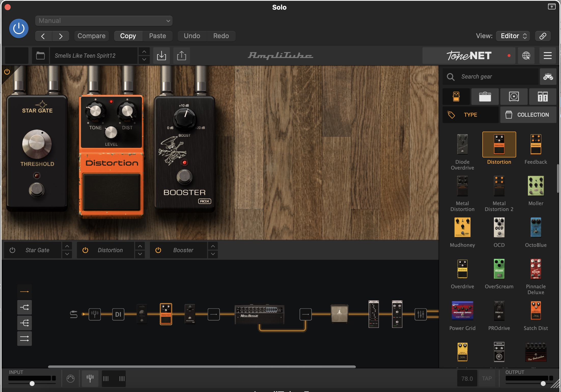Select the tuner block in signal chain
This screenshot has width=561, height=392.
pos(95,314)
